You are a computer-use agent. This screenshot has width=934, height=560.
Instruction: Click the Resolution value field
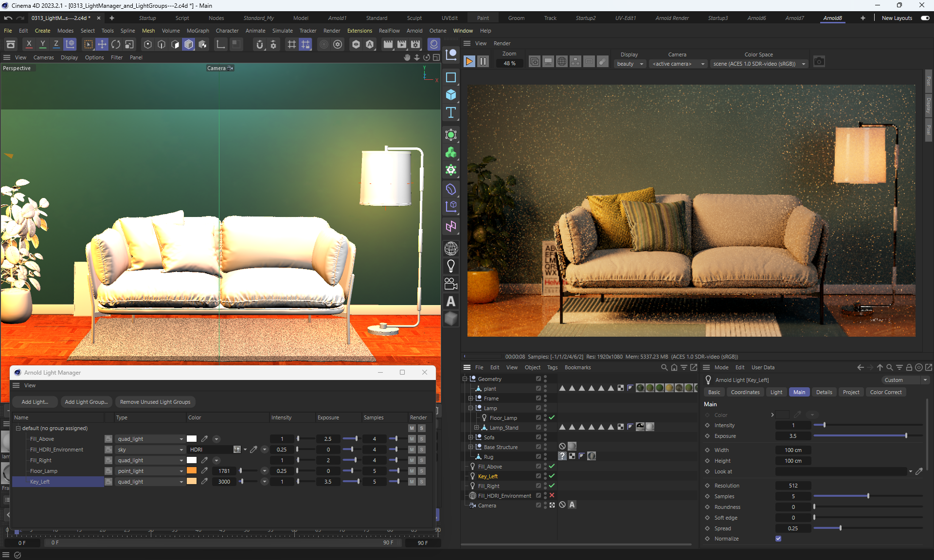793,486
